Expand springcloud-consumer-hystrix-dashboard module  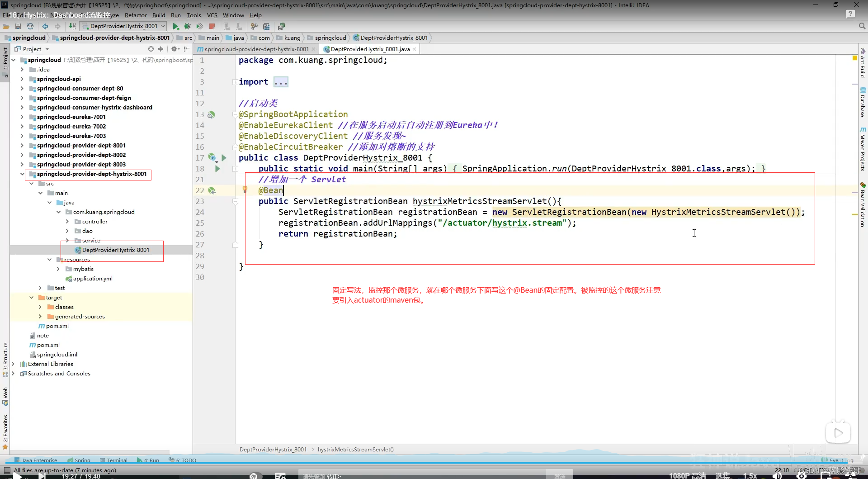point(22,108)
